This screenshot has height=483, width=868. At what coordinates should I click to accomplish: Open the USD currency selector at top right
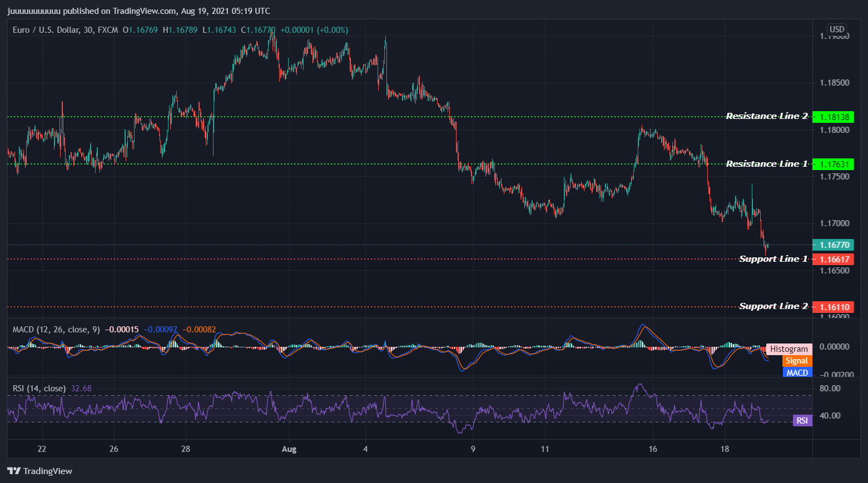(x=837, y=28)
